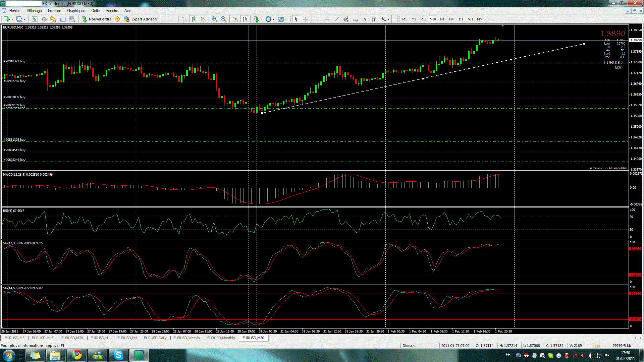Toggle the chart auto scroll button
Image resolution: width=644 pixels, height=362 pixels.
pyautogui.click(x=235, y=19)
